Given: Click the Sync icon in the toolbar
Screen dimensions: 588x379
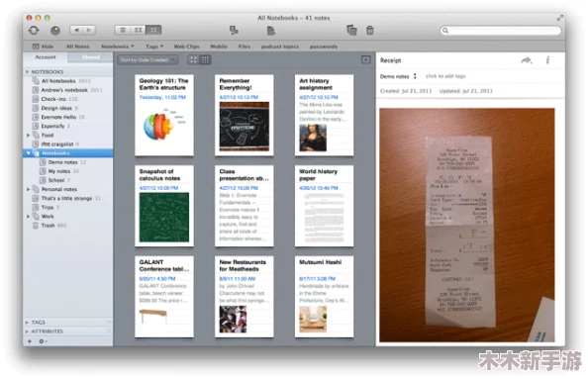Looking at the screenshot, I should pos(34,31).
